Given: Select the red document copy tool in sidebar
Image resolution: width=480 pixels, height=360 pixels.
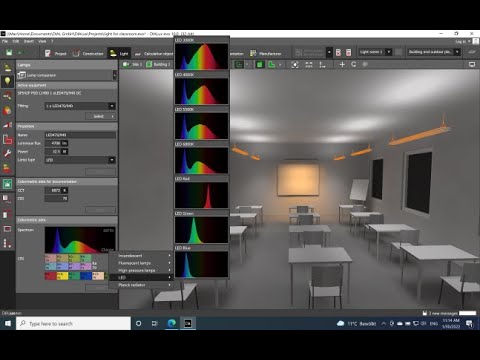Looking at the screenshot, I should coord(7,139).
